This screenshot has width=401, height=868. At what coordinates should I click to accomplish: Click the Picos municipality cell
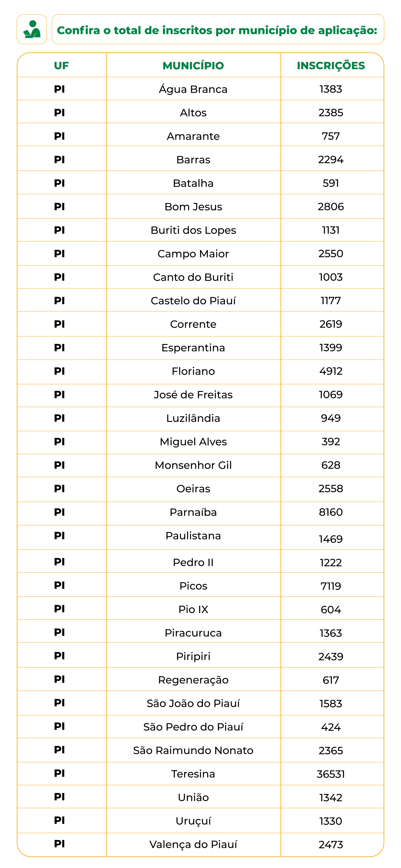coord(193,586)
